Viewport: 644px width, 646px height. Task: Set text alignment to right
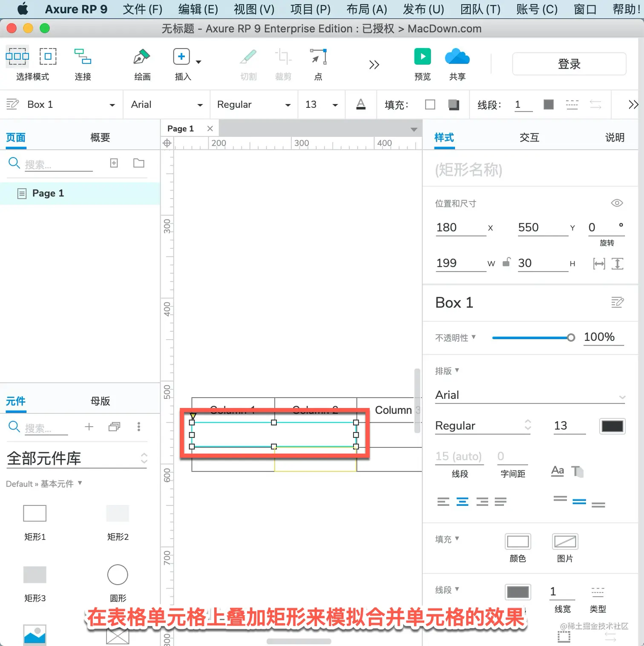coord(482,502)
